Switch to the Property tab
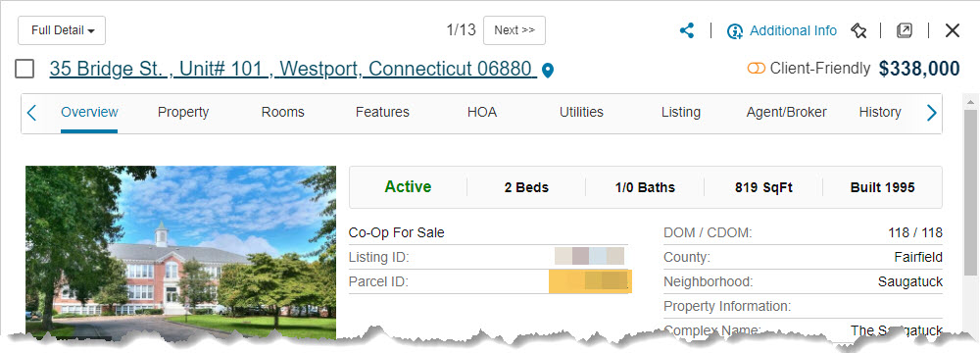Image resolution: width=980 pixels, height=353 pixels. [183, 113]
